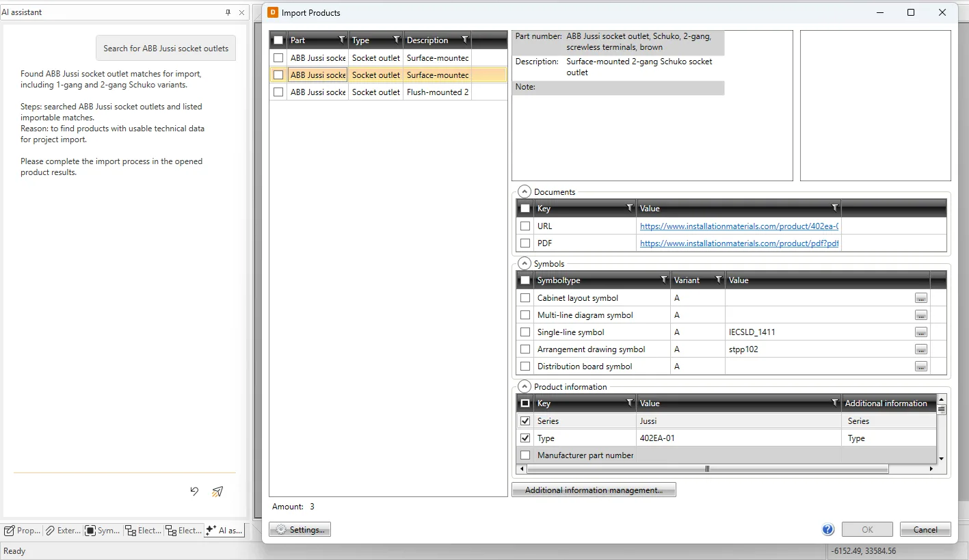The width and height of the screenshot is (969, 560).
Task: Browse value for Cabinet layout symbol
Action: [921, 298]
